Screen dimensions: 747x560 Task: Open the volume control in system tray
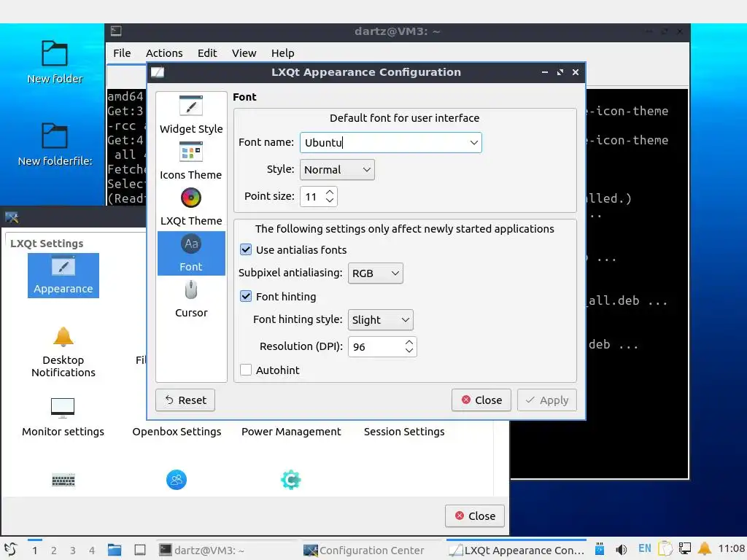pyautogui.click(x=621, y=550)
